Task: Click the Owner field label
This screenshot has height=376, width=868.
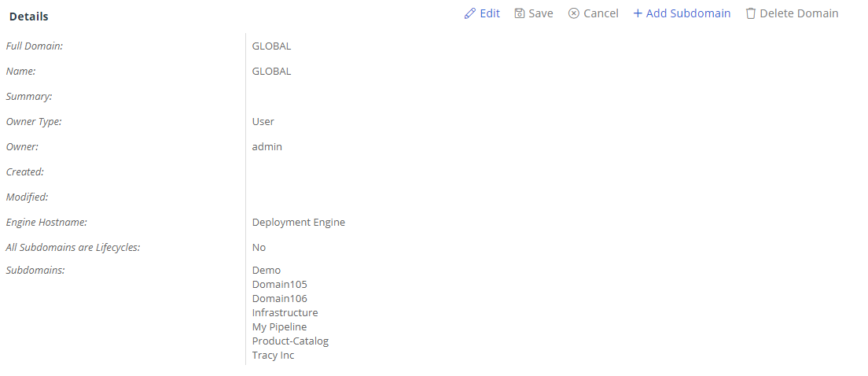Action: click(x=22, y=147)
